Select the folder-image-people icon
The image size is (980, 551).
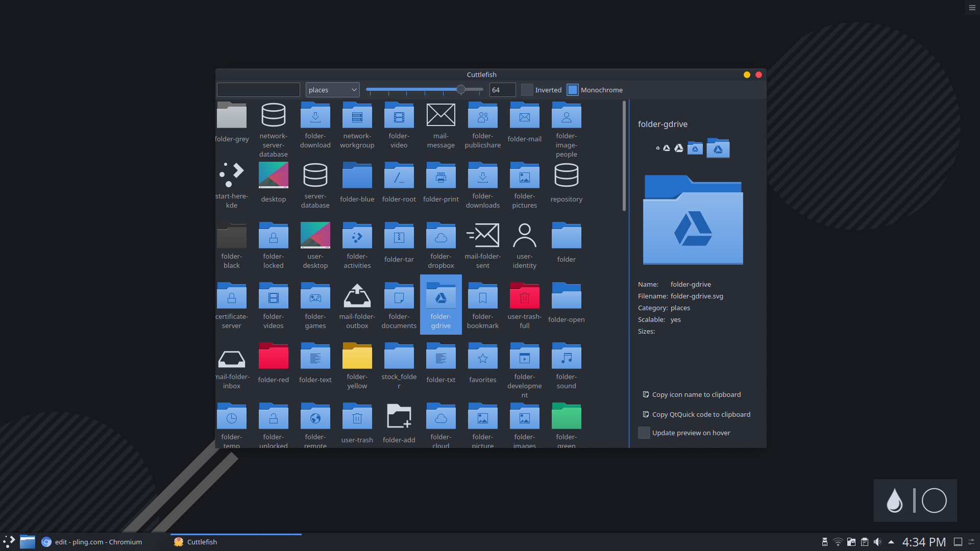pos(567,115)
